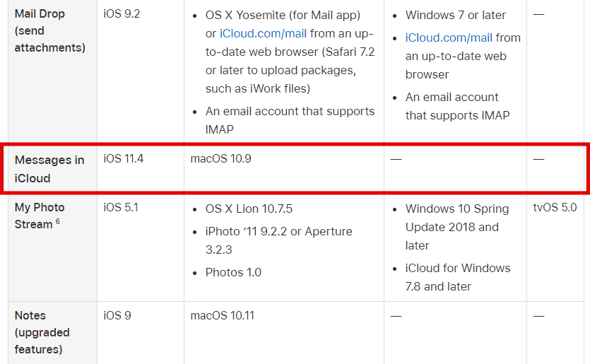Open iCloud.com/mail link in Windows column
Screen dimensions: 590x364
coord(449,37)
